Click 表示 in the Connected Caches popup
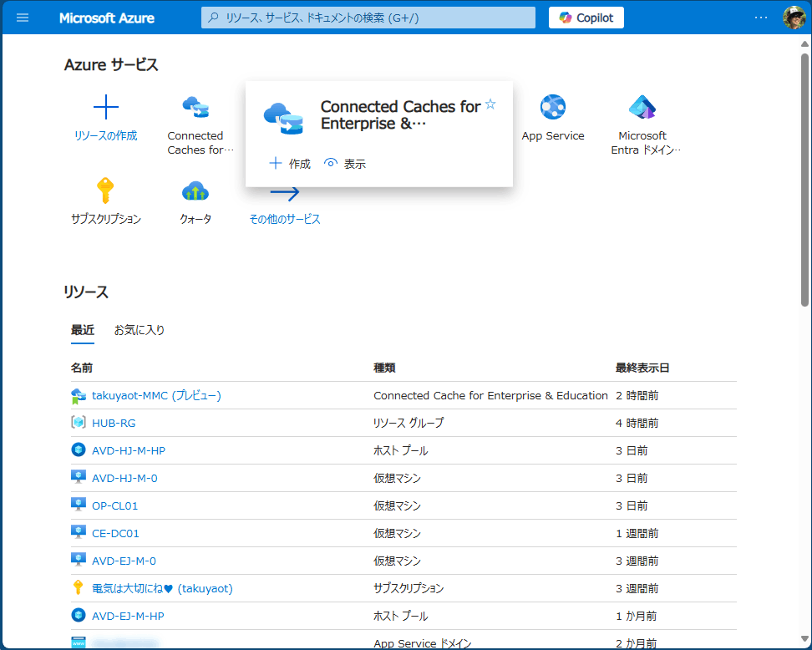The width and height of the screenshot is (812, 650). [x=345, y=164]
